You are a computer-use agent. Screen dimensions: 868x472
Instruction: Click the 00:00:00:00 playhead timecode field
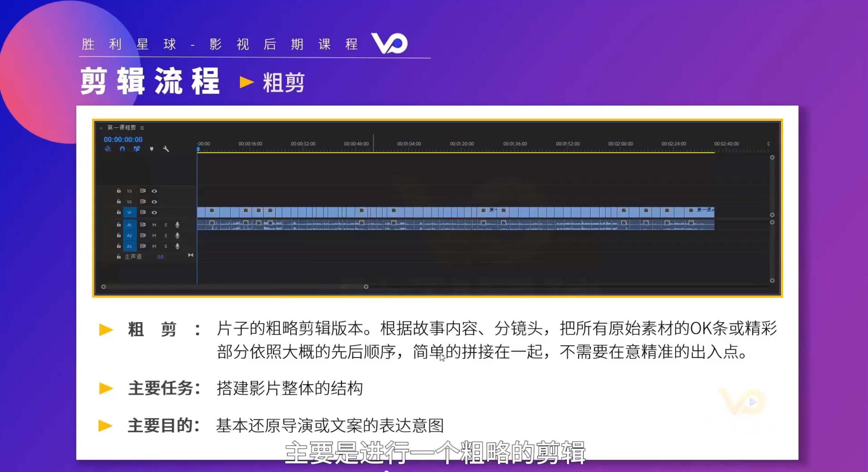(x=123, y=139)
